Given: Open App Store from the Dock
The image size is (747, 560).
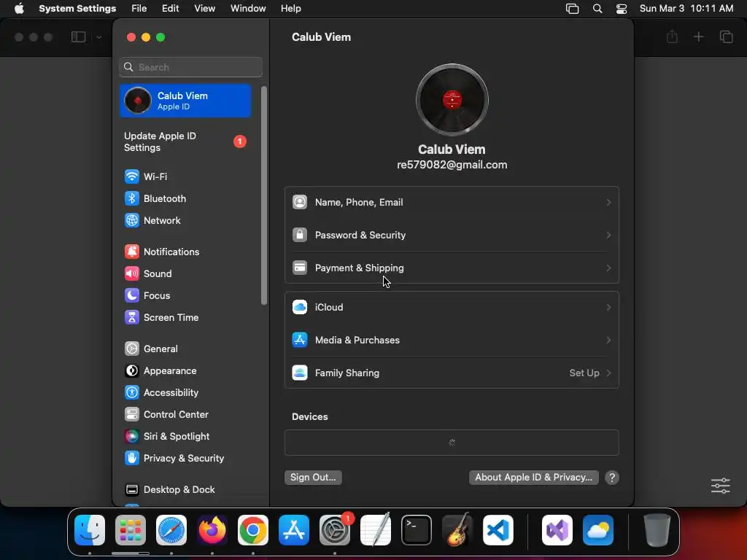Looking at the screenshot, I should click(294, 530).
